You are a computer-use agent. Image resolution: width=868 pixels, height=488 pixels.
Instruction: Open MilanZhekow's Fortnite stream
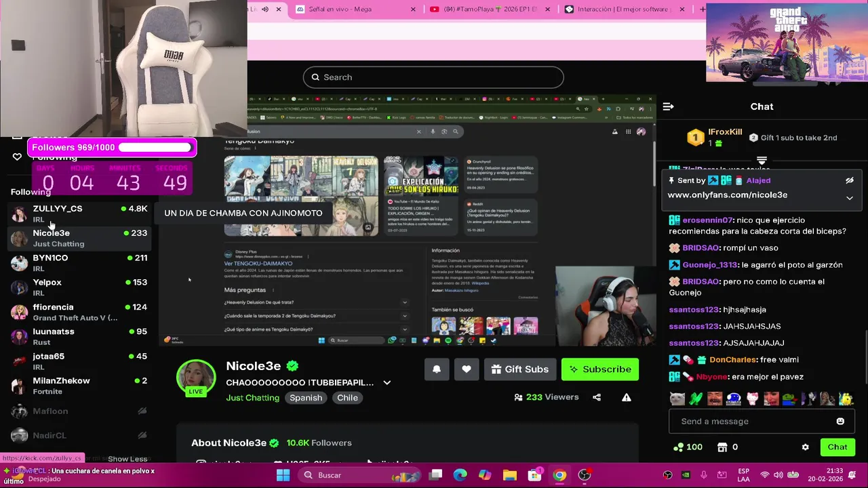pyautogui.click(x=80, y=386)
